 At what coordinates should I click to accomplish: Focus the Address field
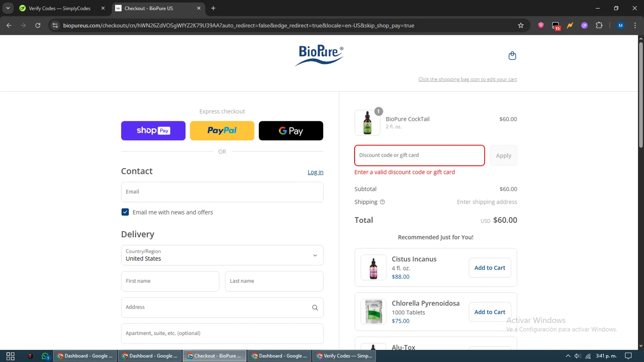coord(222,308)
